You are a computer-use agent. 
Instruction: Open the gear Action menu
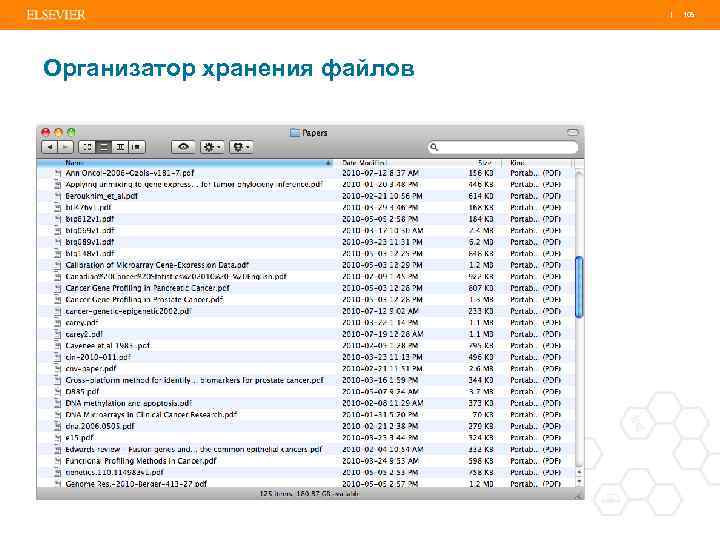tap(212, 147)
